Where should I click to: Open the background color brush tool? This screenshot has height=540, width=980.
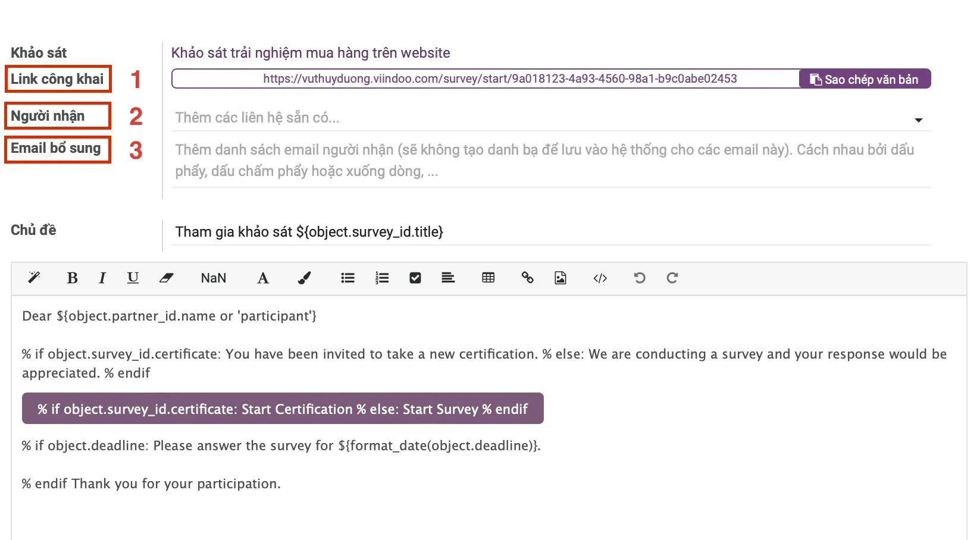point(304,278)
